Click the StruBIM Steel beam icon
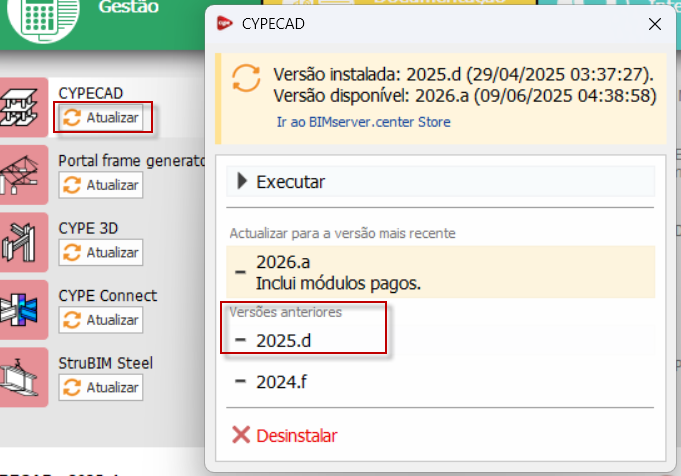Image resolution: width=681 pixels, height=476 pixels. click(x=23, y=377)
